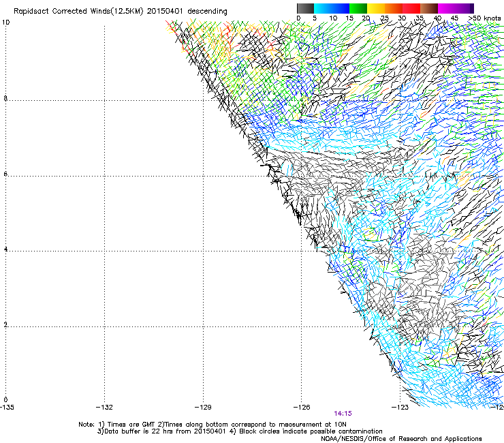Click the 0 latitude axis label

(x=5, y=400)
